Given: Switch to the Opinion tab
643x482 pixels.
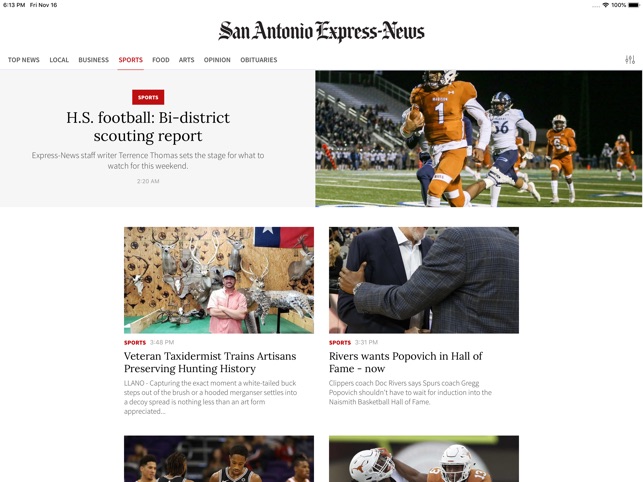Looking at the screenshot, I should pyautogui.click(x=217, y=60).
